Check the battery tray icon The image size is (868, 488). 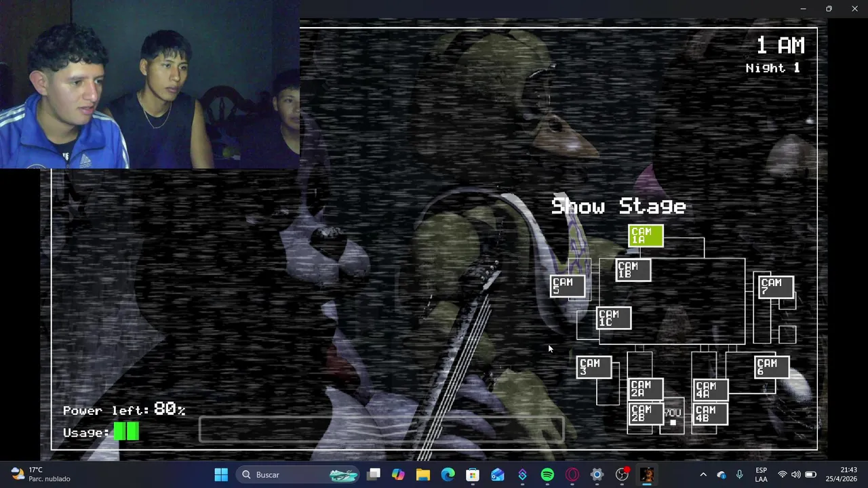810,474
